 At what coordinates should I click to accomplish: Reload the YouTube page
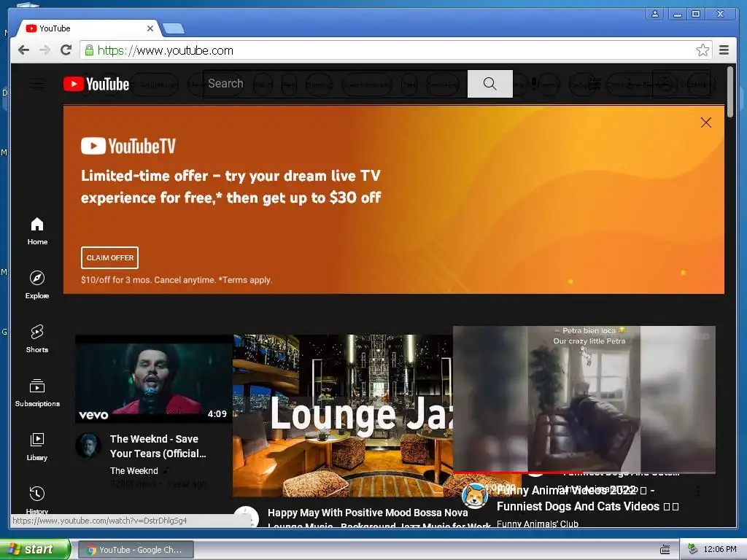(x=66, y=50)
